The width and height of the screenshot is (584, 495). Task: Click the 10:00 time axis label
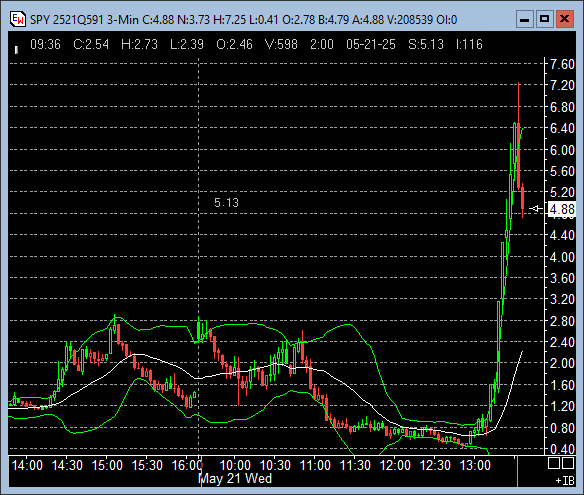(x=235, y=465)
